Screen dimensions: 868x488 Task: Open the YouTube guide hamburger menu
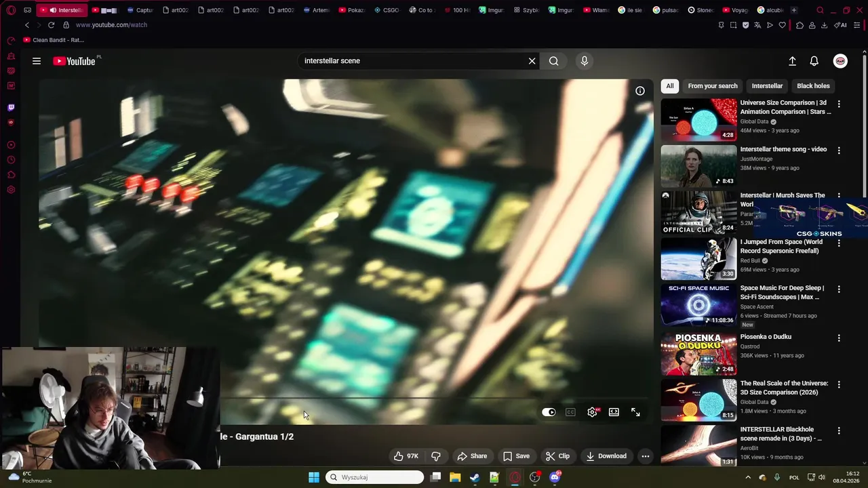pos(37,61)
